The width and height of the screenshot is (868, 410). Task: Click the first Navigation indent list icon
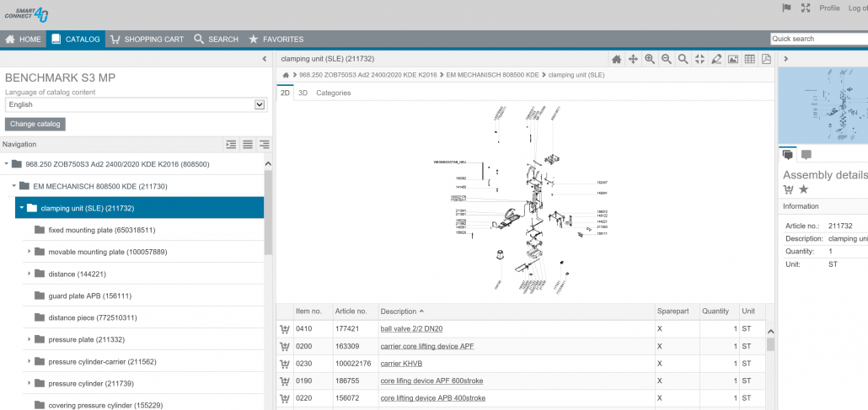pyautogui.click(x=232, y=145)
